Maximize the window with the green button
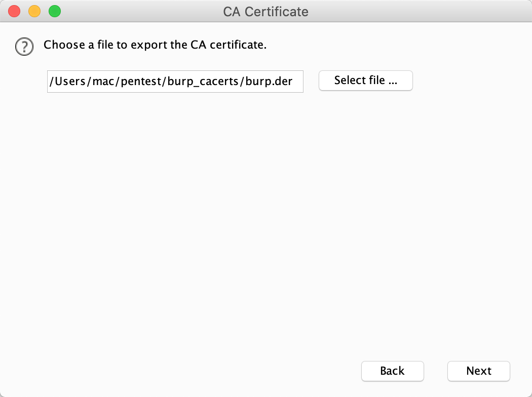Screen dimensions: 532x397 coord(55,11)
